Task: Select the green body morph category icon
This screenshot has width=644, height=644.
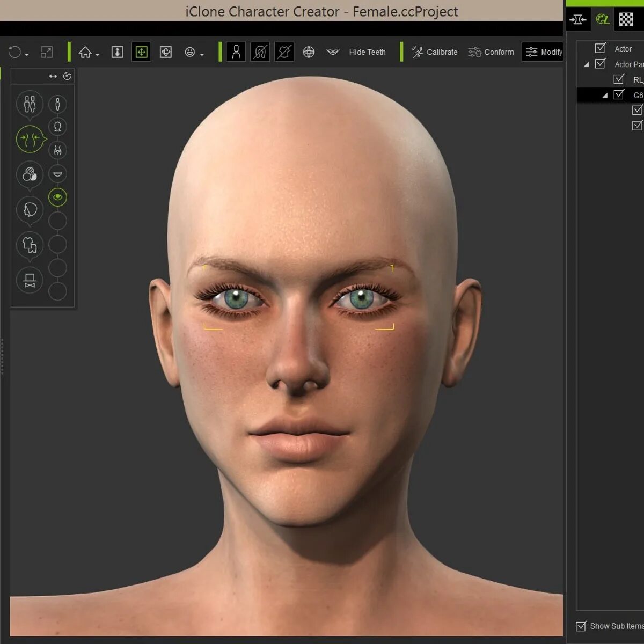Action: (x=30, y=139)
